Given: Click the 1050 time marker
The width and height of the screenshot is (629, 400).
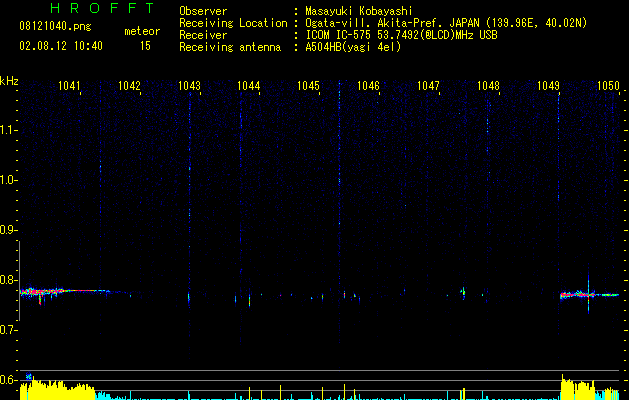Looking at the screenshot, I should 608,86.
